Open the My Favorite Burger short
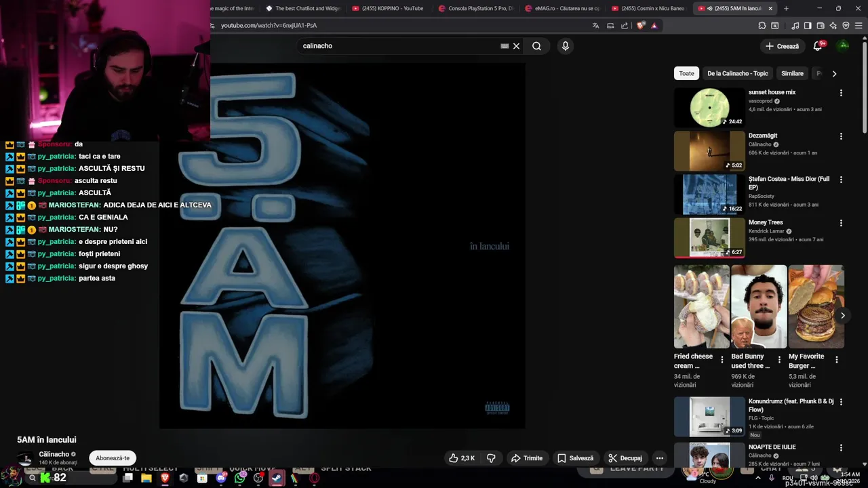The height and width of the screenshot is (488, 868). pyautogui.click(x=816, y=306)
